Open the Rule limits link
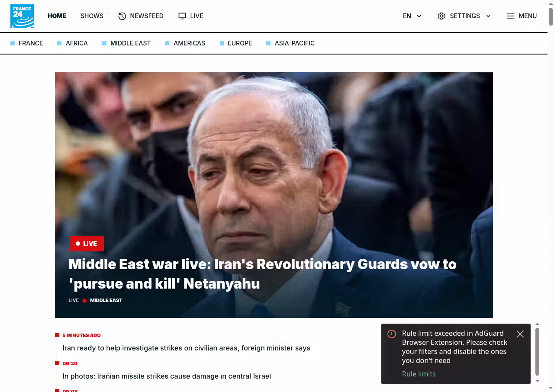This screenshot has width=554, height=392. click(419, 374)
